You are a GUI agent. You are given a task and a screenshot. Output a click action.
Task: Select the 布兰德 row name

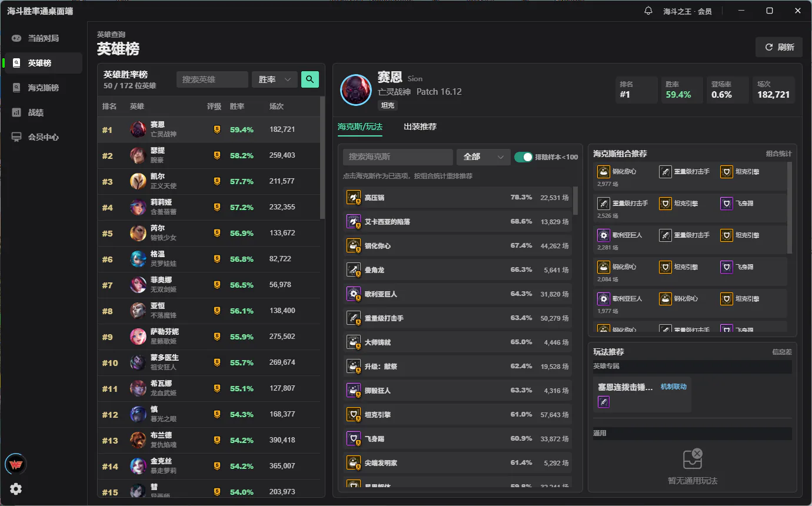(161, 435)
